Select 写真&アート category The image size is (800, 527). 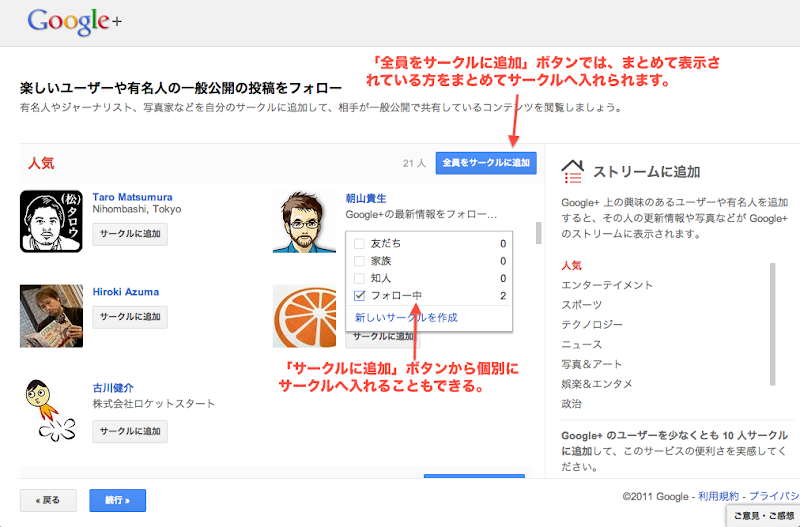click(x=591, y=364)
